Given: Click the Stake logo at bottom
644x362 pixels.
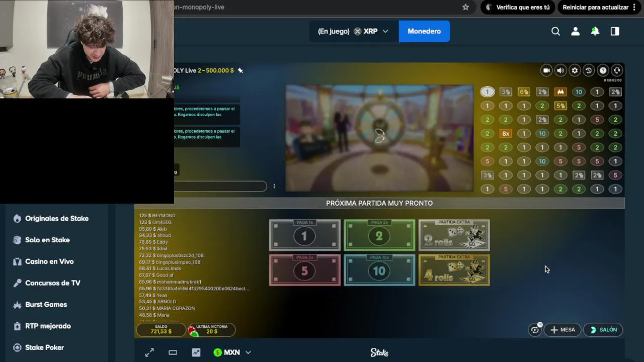Looking at the screenshot, I should click(x=379, y=352).
